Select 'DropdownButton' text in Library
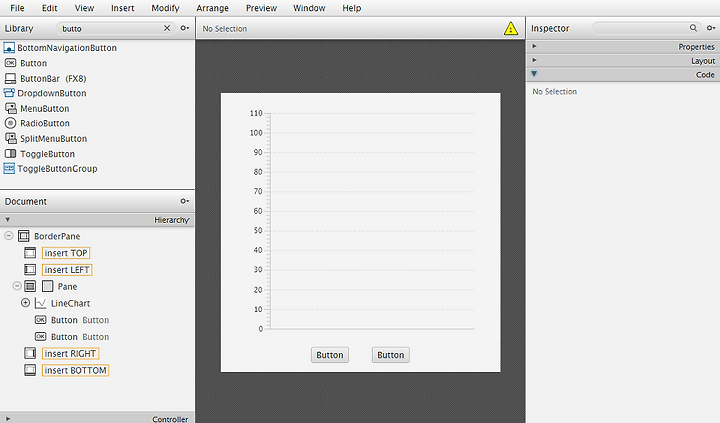 (x=52, y=93)
